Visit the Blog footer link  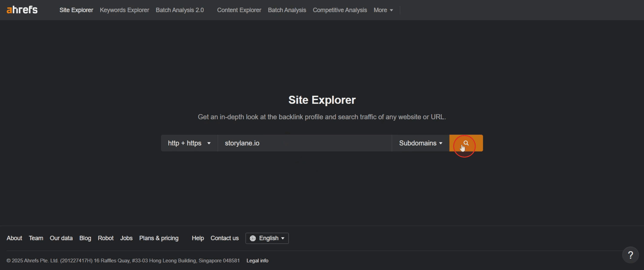click(85, 238)
